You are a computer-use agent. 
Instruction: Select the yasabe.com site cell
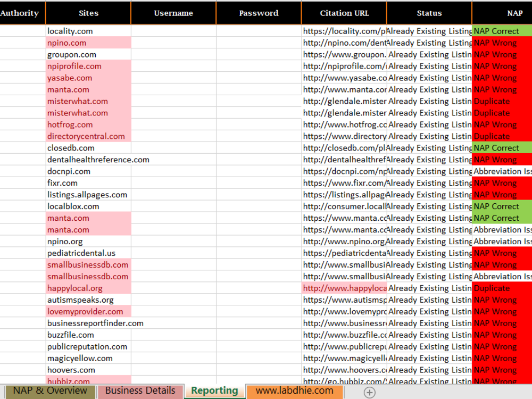click(88, 78)
